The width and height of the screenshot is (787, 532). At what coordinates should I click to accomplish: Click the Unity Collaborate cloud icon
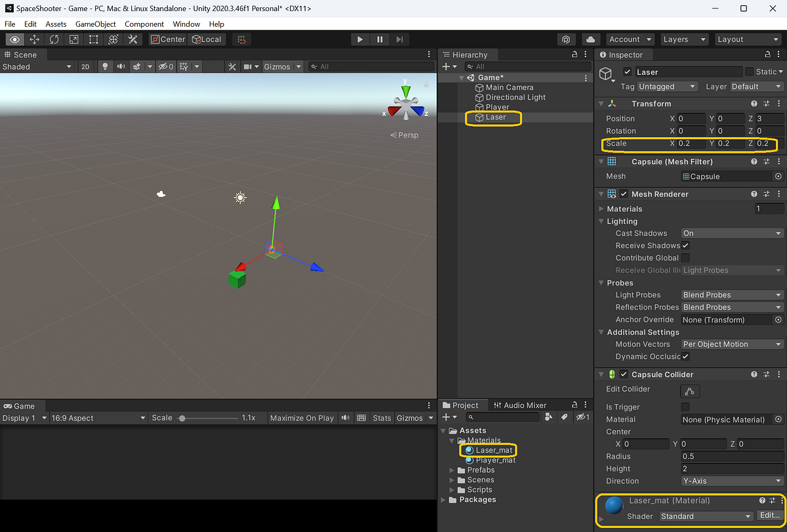[x=590, y=39]
